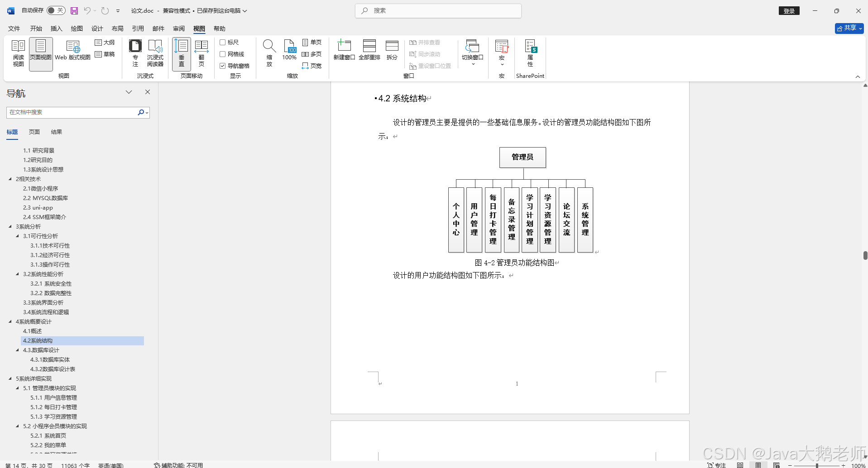The image size is (868, 468).
Task: Click status bar Focus (专注) button
Action: [x=716, y=465]
